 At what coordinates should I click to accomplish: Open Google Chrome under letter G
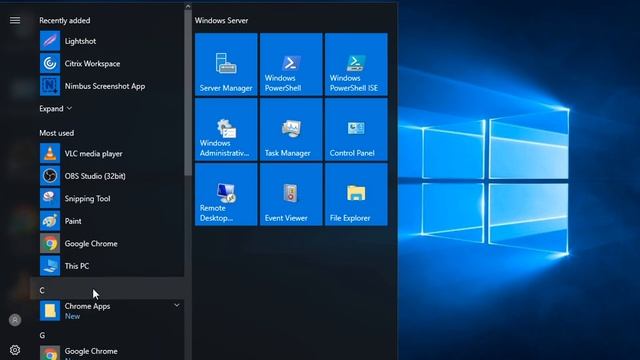tap(107, 352)
